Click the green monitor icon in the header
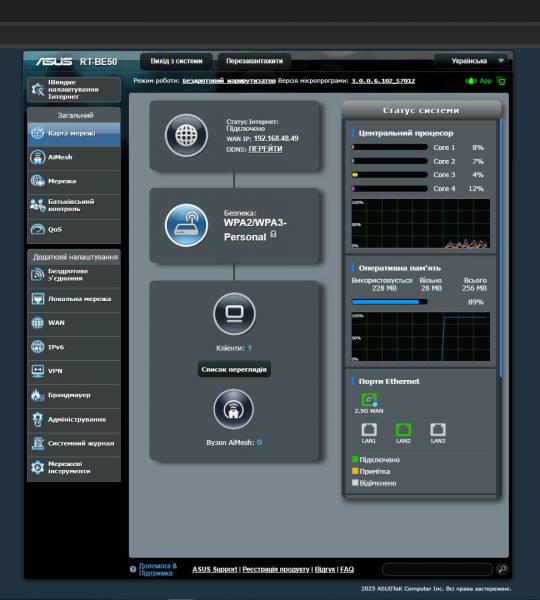The height and width of the screenshot is (600, 540). pos(501,81)
